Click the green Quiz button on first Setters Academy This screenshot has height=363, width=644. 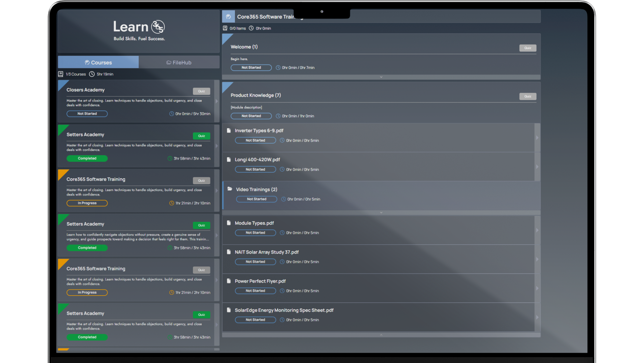(x=202, y=136)
